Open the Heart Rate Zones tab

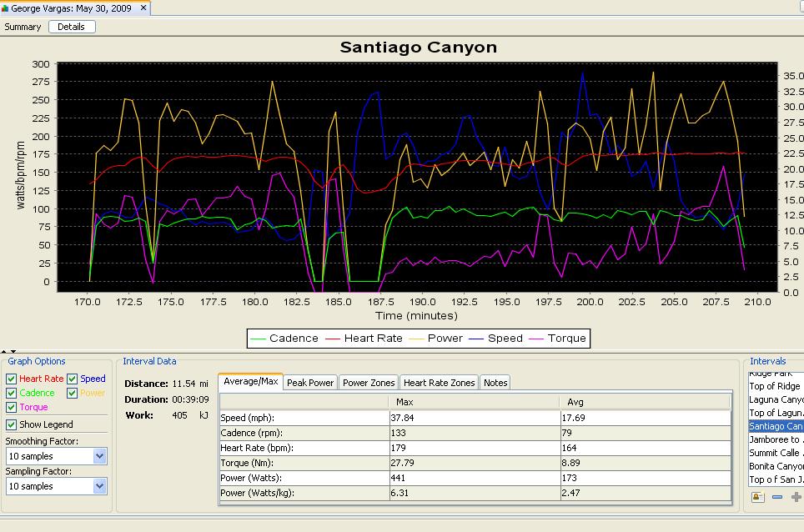(439, 383)
